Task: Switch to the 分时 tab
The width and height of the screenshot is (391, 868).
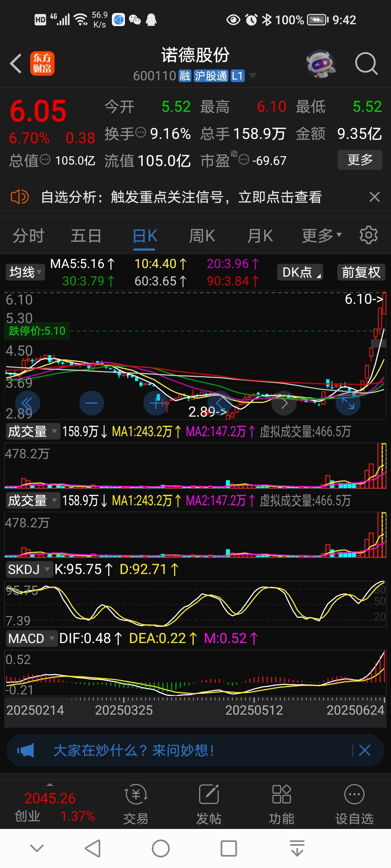Action: 28,236
